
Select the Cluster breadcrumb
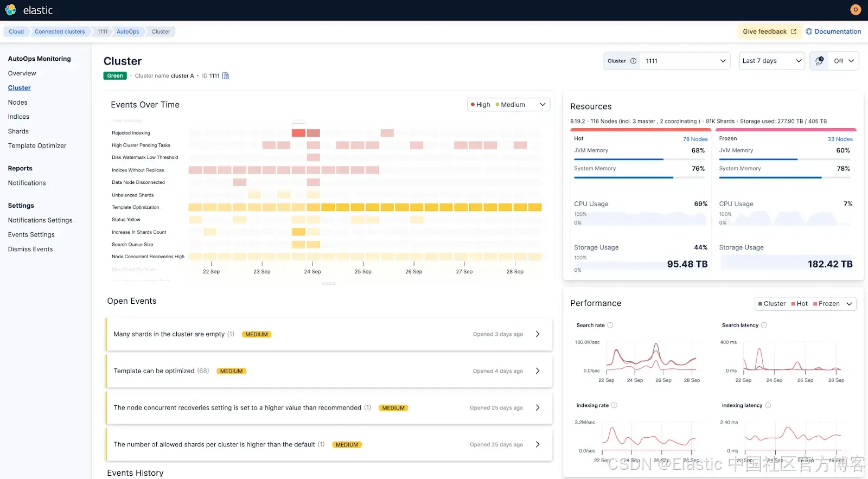(x=161, y=31)
